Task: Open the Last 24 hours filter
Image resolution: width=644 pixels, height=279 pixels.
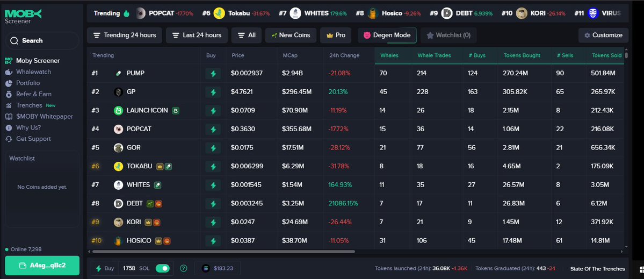Action: pos(197,35)
